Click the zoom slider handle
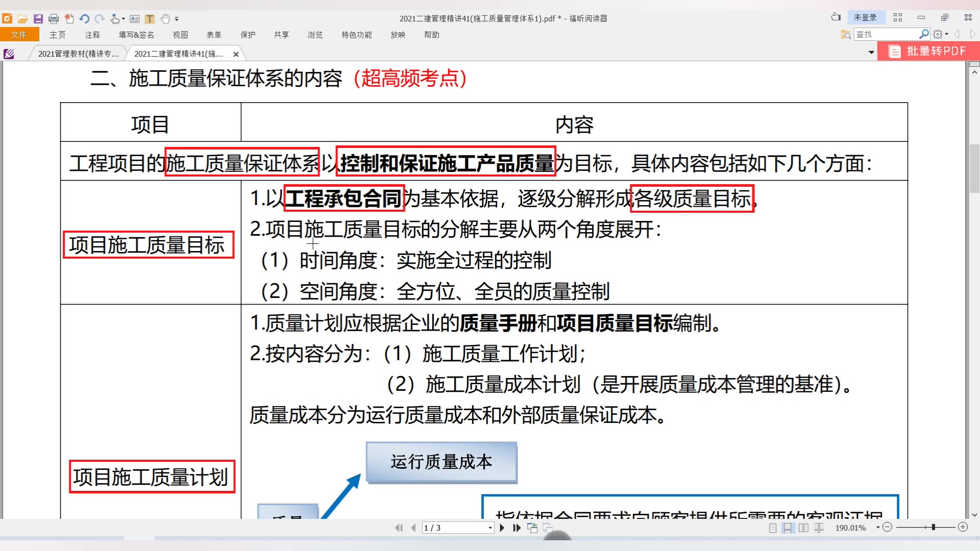980x551 pixels. 933,527
